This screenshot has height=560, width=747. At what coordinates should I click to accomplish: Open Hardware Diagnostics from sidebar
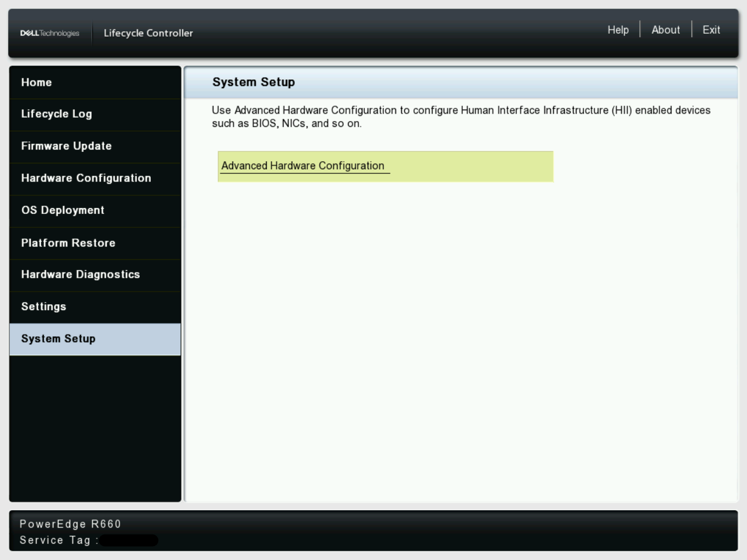pos(95,275)
